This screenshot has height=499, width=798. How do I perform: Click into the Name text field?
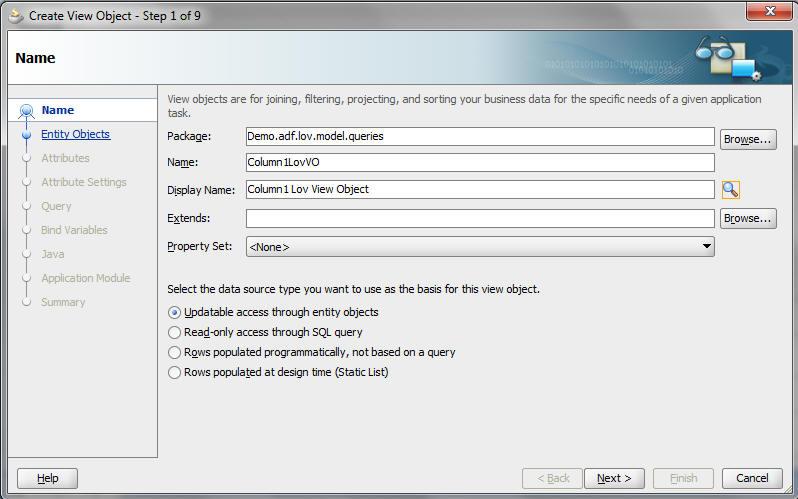pyautogui.click(x=480, y=162)
